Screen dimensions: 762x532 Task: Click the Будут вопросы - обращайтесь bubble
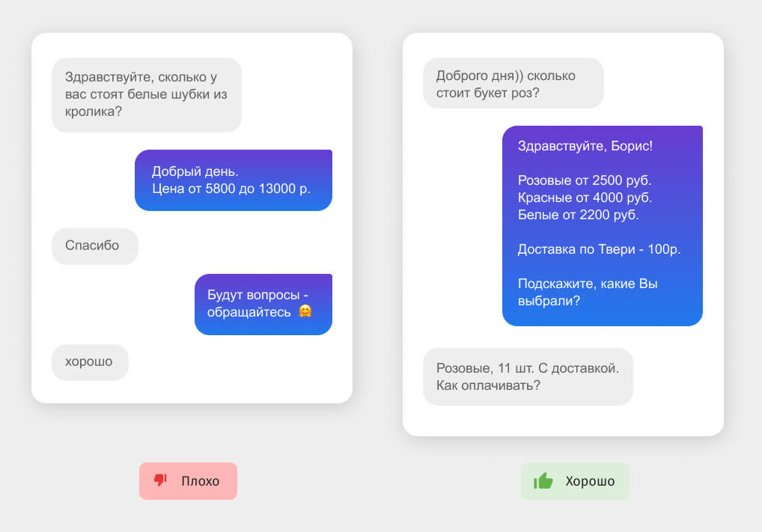(x=263, y=304)
